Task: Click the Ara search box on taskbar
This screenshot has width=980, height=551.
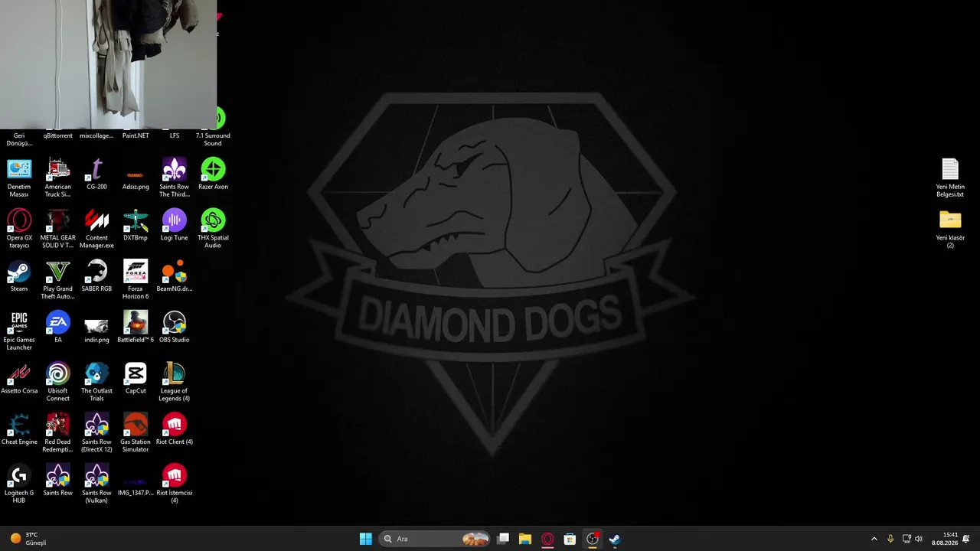Action: pyautogui.click(x=436, y=539)
